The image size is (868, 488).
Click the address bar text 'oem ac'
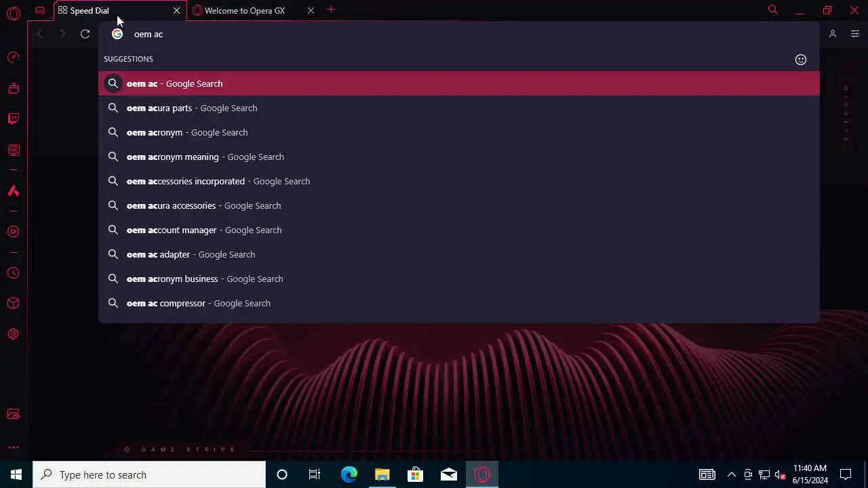click(x=149, y=34)
